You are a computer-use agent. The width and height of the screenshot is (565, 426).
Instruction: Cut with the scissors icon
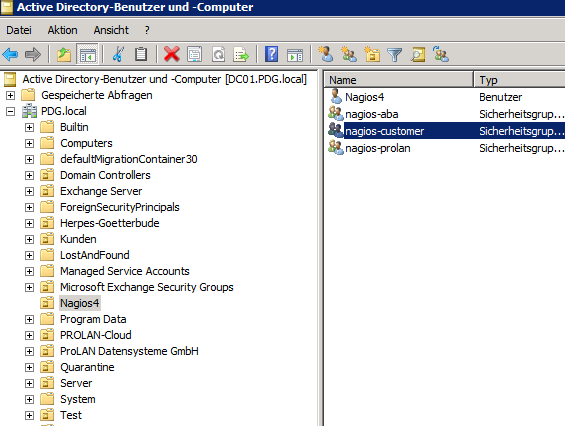(118, 55)
